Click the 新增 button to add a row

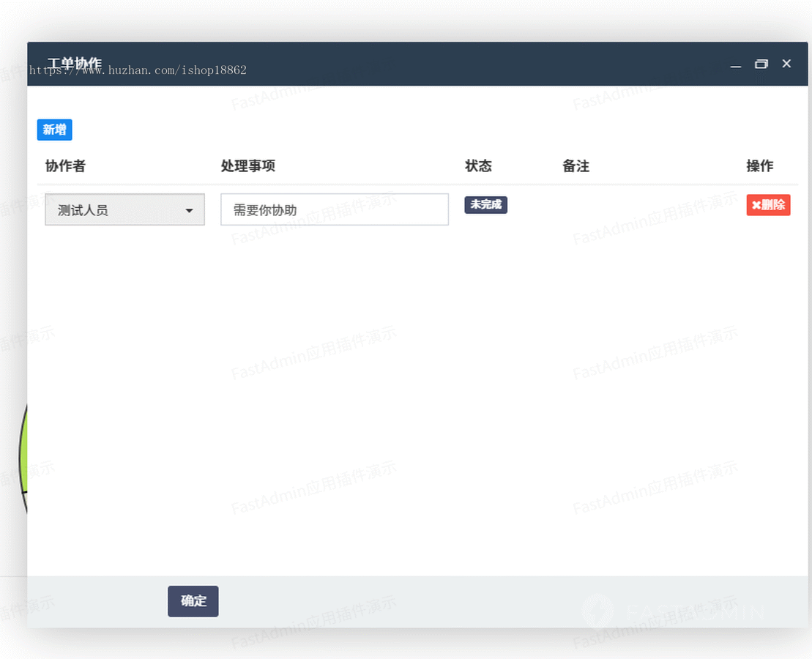pos(54,130)
